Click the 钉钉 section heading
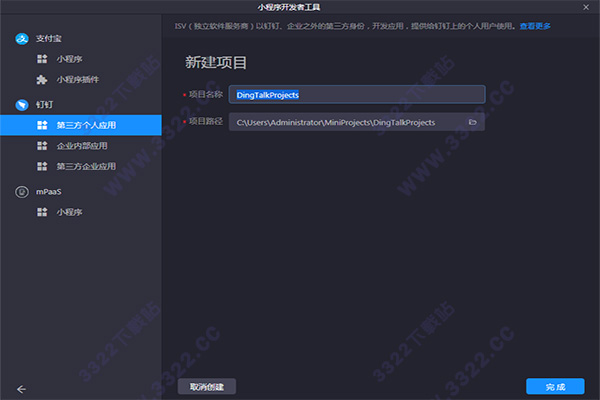600x400 pixels. click(x=44, y=104)
